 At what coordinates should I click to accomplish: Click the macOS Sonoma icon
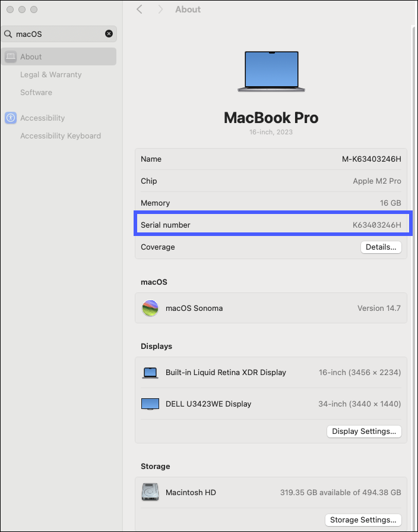pyautogui.click(x=150, y=308)
